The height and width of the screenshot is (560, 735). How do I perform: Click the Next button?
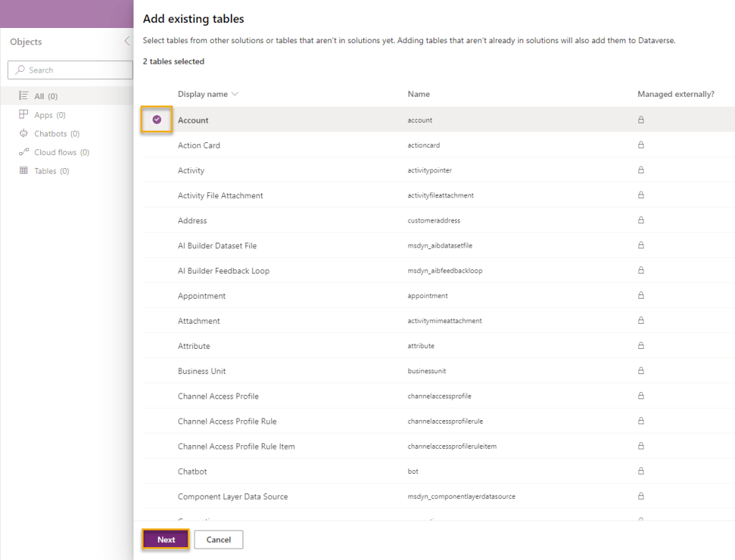tap(165, 539)
